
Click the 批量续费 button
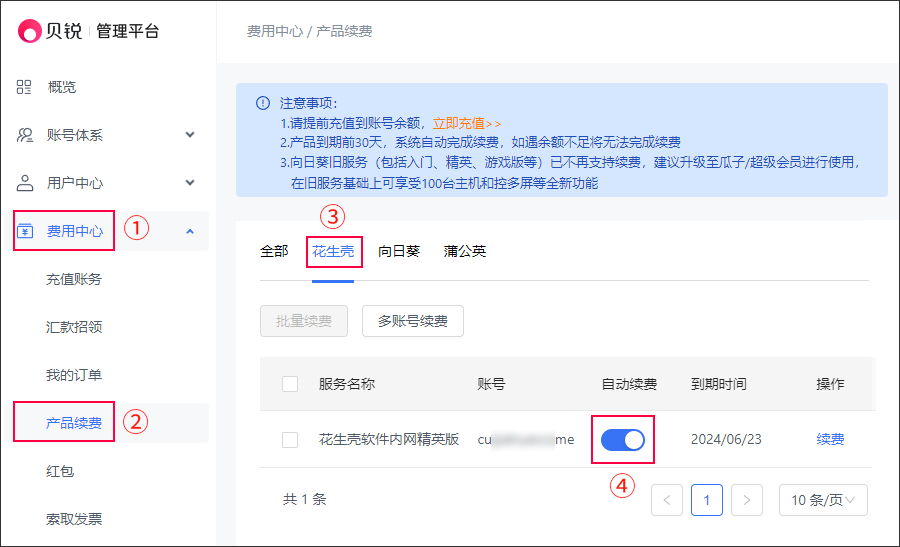pos(304,321)
